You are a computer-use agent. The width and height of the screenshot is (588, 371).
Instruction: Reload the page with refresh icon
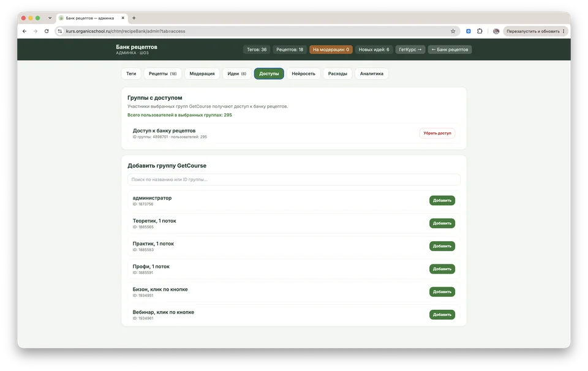pyautogui.click(x=47, y=31)
